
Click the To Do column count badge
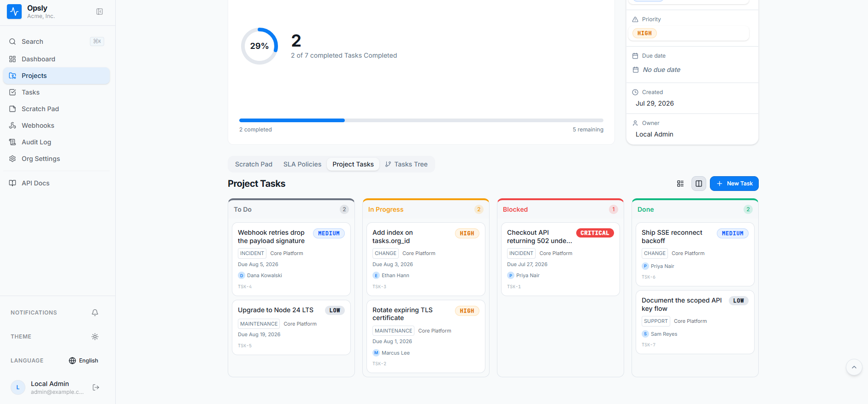tap(344, 209)
